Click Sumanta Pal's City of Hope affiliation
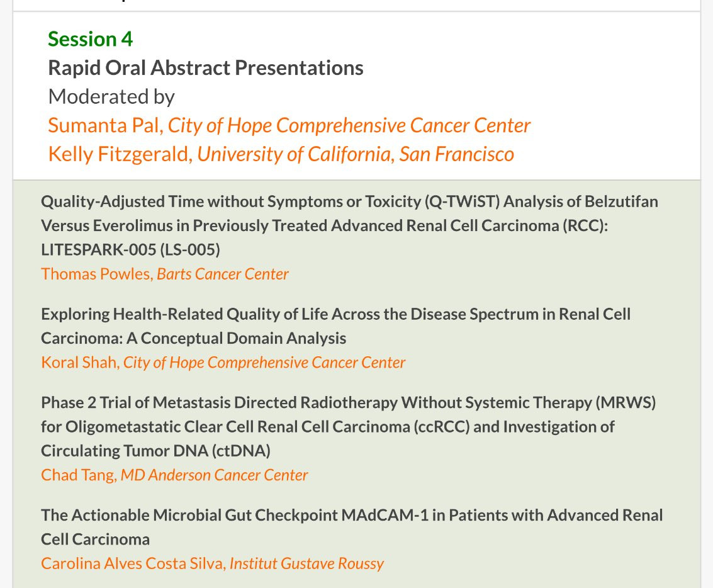 point(349,125)
